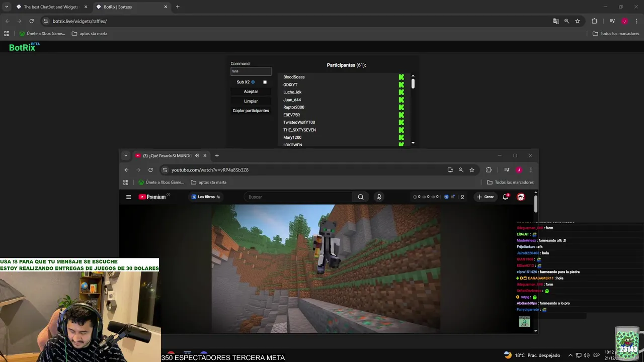Click the Kick icon beside Juan_d44
The height and width of the screenshot is (362, 644).
pos(401,100)
